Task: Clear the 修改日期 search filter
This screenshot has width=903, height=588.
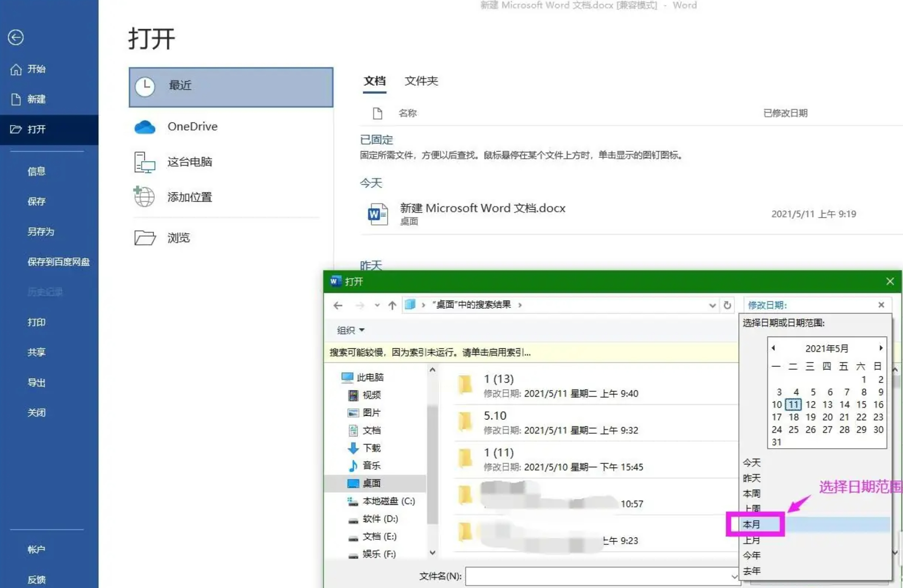Action: [x=881, y=305]
